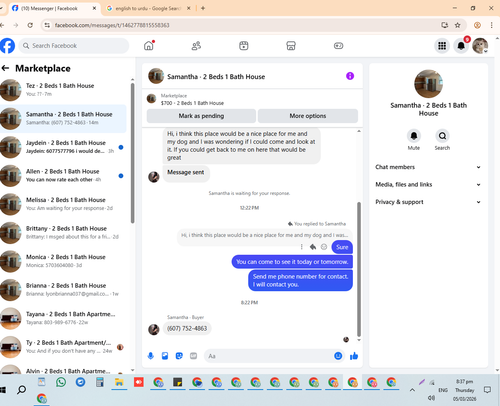Record a voice clip with microphone icon
This screenshot has height=406, width=500.
pyautogui.click(x=151, y=356)
